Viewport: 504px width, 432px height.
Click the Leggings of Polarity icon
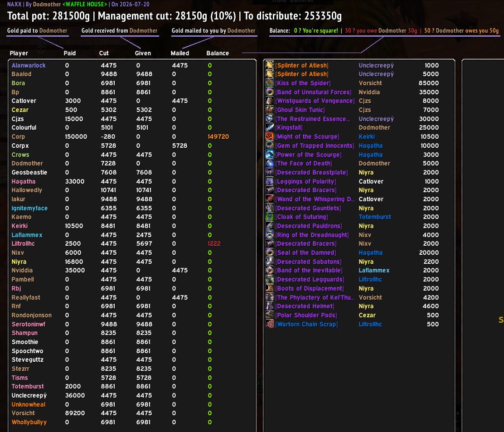[x=269, y=181]
